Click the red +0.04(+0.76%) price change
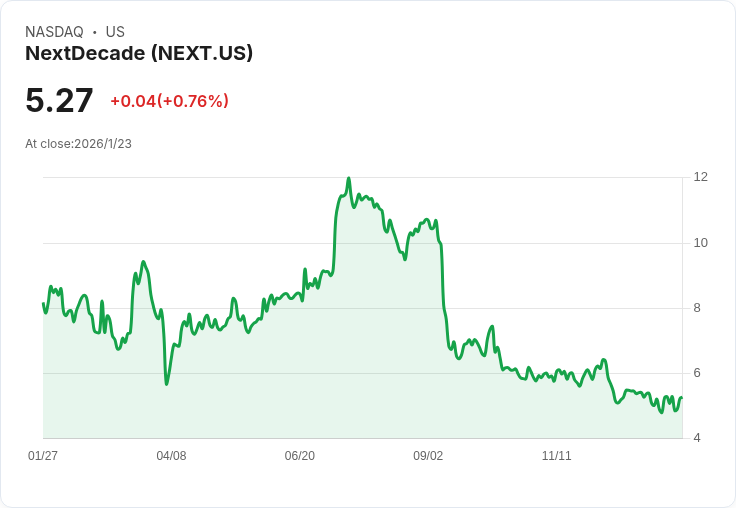736x508 pixels. pos(169,101)
